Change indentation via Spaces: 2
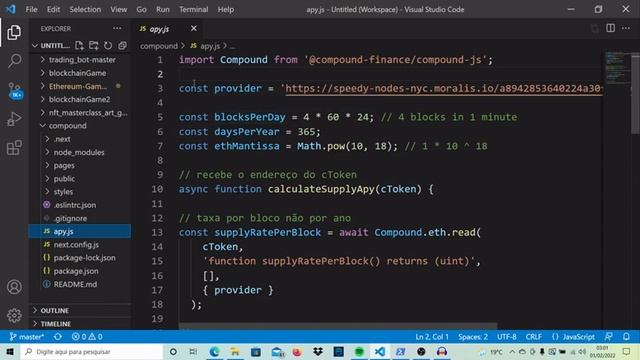Viewport: 640px width, 360px height. pyautogui.click(x=473, y=337)
